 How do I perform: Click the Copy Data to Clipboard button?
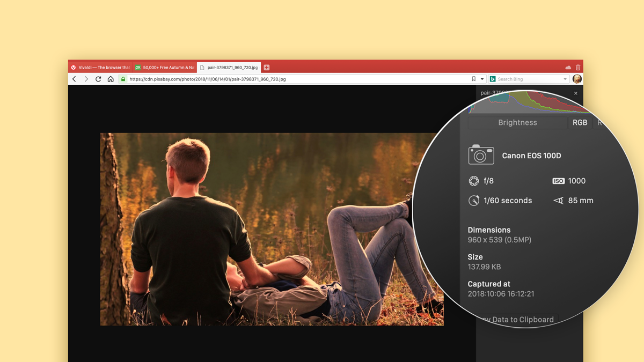[517, 320]
